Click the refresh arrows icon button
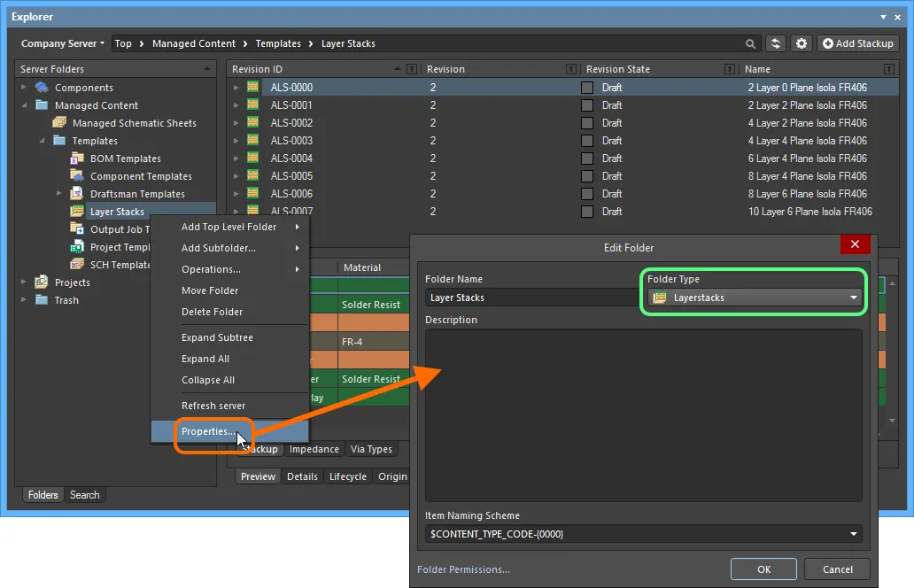Image resolution: width=914 pixels, height=588 pixels. click(775, 43)
